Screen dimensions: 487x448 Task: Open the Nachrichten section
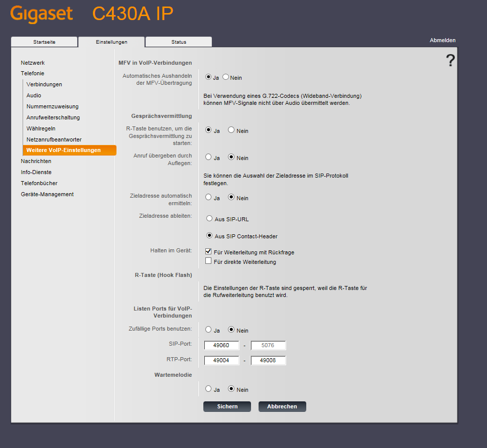36,161
